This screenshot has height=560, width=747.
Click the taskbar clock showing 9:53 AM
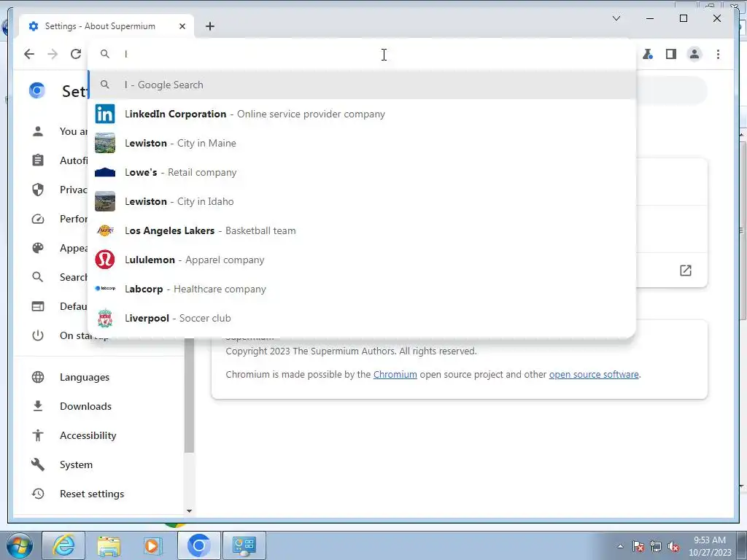(x=710, y=545)
